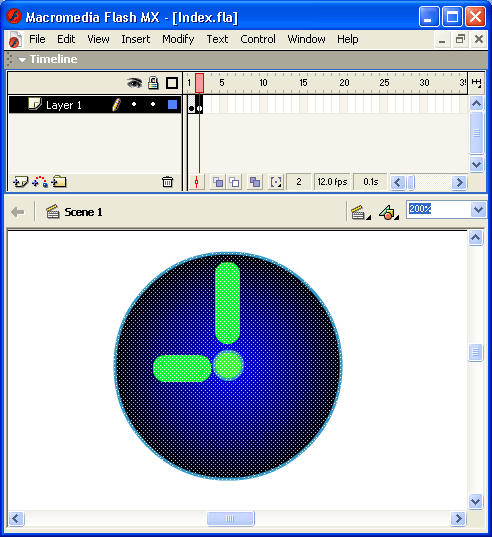Click Scene 1 label

tap(83, 212)
